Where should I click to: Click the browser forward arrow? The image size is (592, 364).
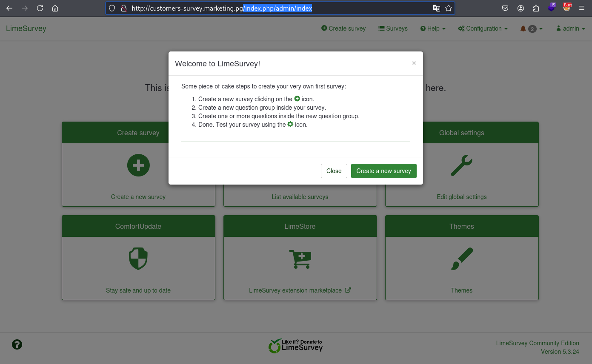(x=25, y=8)
